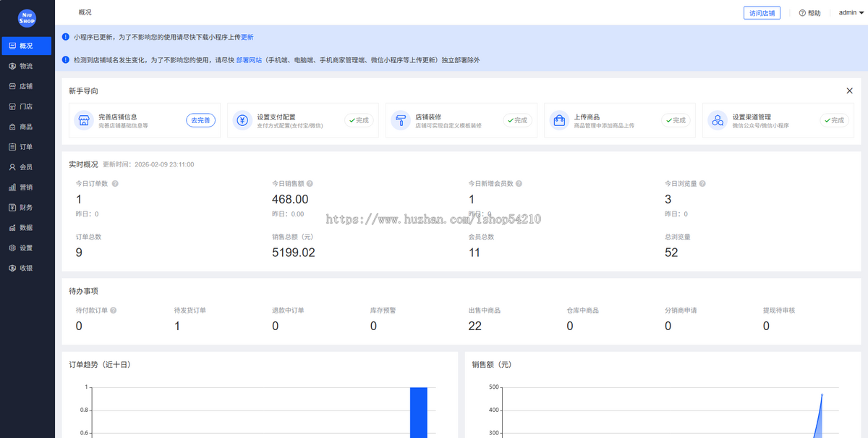Click the blue bar in 订单趋势 chart
The width and height of the screenshot is (868, 438).
419,413
